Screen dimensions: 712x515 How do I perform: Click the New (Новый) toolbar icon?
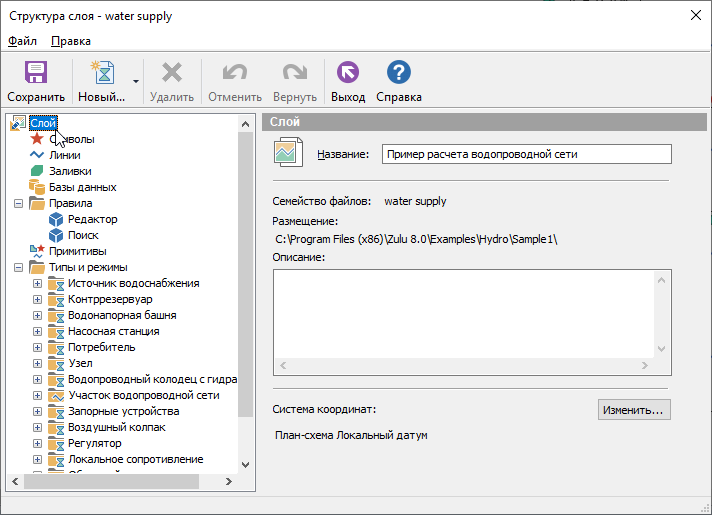point(101,74)
